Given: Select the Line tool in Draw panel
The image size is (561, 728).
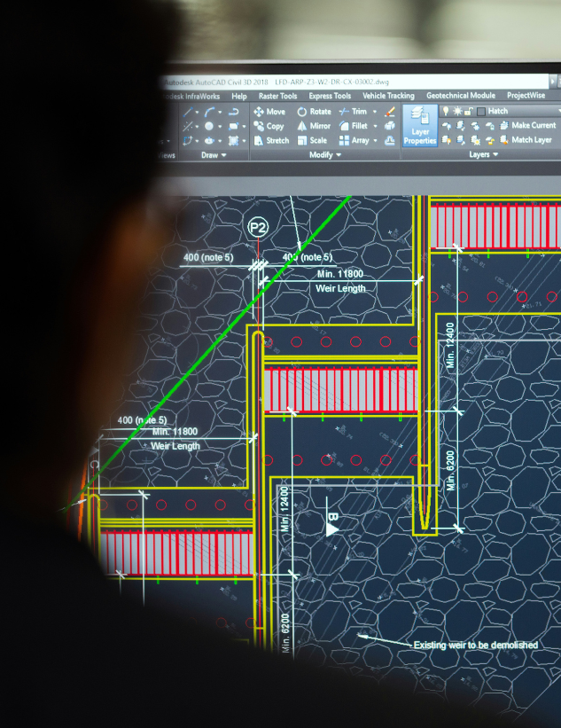Looking at the screenshot, I should coord(188,112).
